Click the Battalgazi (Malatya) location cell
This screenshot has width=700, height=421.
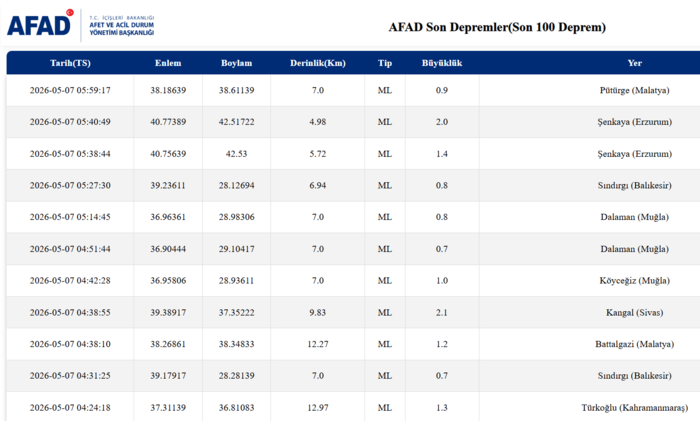634,344
